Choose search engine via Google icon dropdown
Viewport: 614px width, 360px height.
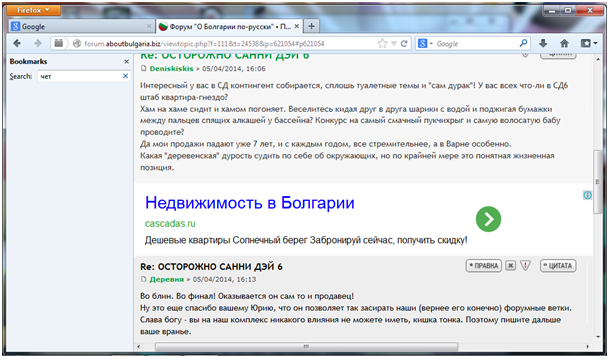tap(425, 43)
